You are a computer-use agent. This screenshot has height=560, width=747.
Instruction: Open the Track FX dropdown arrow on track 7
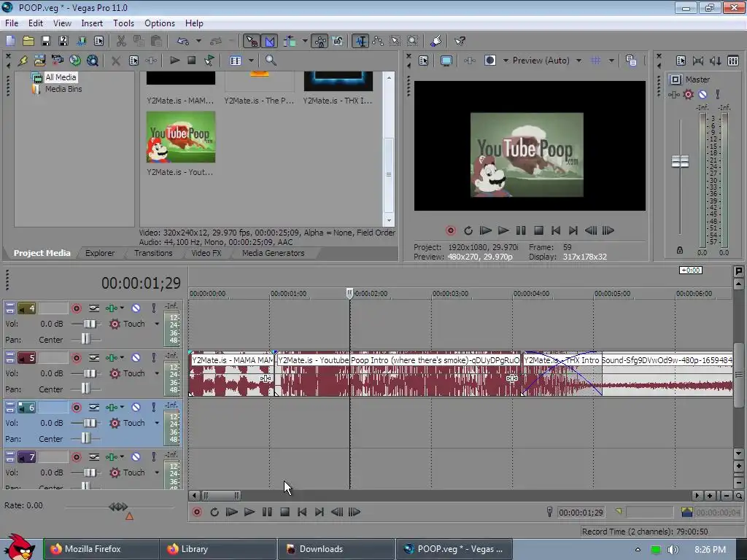(x=122, y=457)
